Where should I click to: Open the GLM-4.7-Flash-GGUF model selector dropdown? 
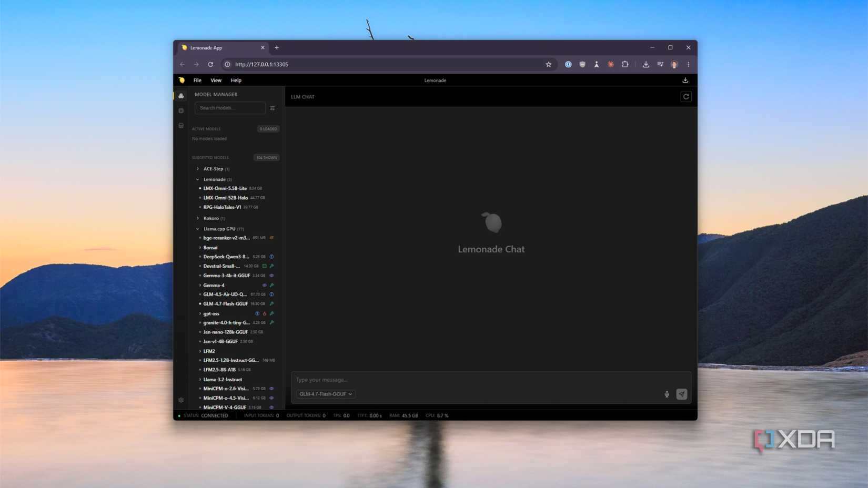coord(326,394)
